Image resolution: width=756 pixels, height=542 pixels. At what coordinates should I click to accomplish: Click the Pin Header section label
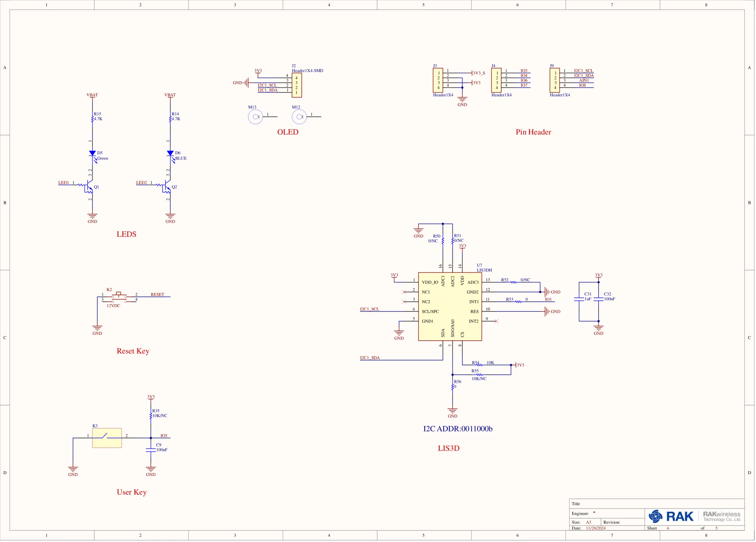click(x=533, y=132)
